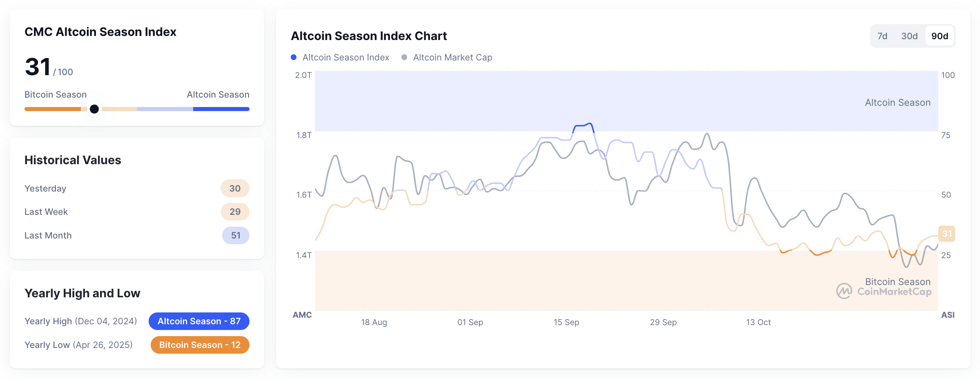Screen dimensions: 980x379
Task: Click the Last Week value badge showing 29
Action: (x=235, y=212)
